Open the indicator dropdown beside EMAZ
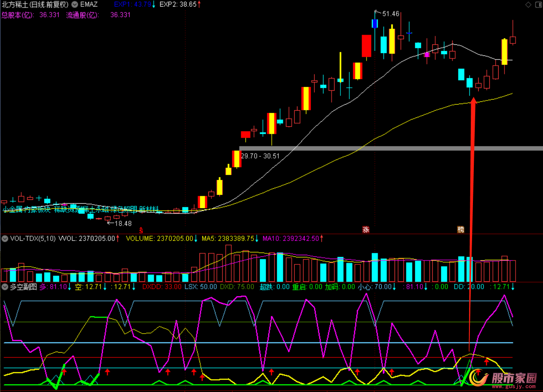This screenshot has width=543, height=392. [x=75, y=4]
